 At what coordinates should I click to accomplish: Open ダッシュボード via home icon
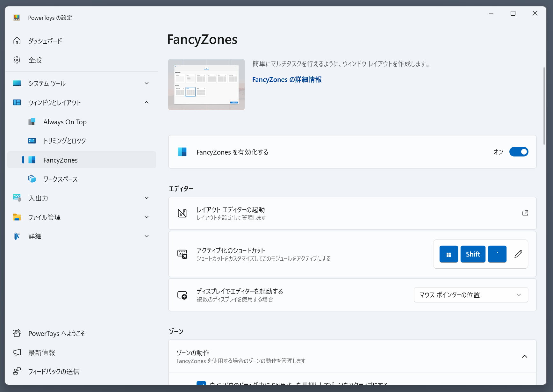point(17,41)
